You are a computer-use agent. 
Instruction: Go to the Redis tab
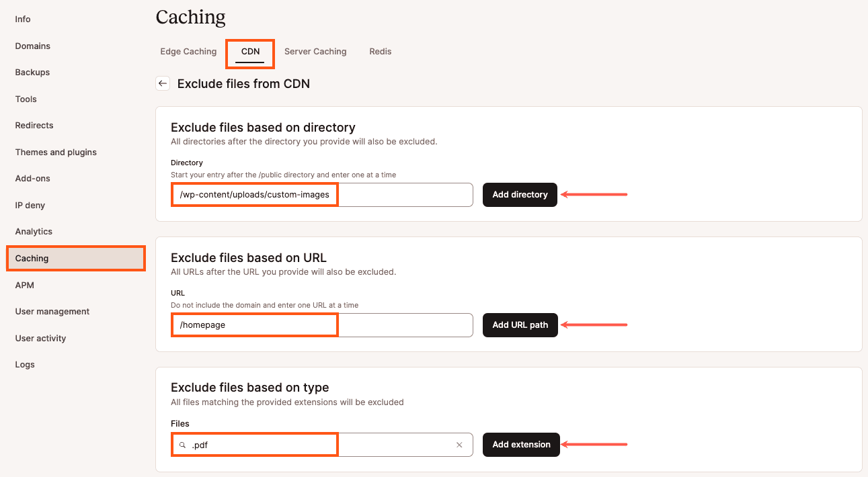tap(380, 51)
